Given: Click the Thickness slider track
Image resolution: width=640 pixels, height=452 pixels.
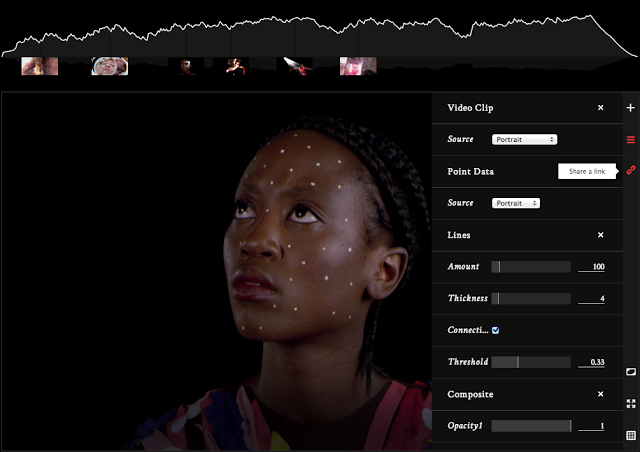Looking at the screenshot, I should pyautogui.click(x=530, y=298).
